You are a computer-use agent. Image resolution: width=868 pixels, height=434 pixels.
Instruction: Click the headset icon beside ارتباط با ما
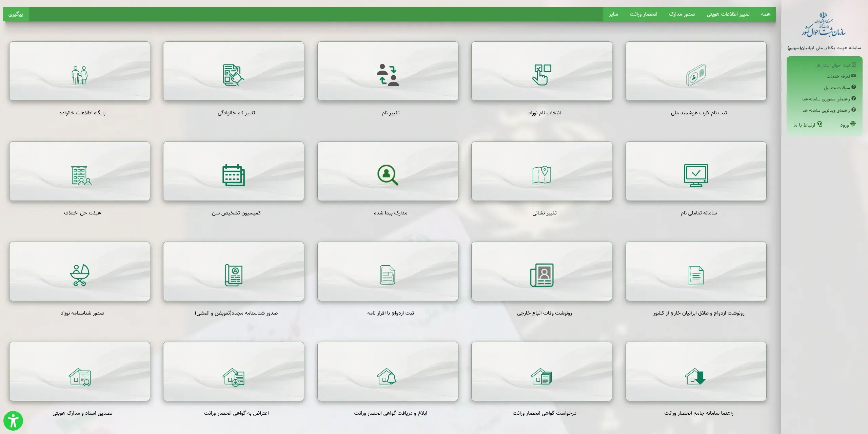point(820,124)
